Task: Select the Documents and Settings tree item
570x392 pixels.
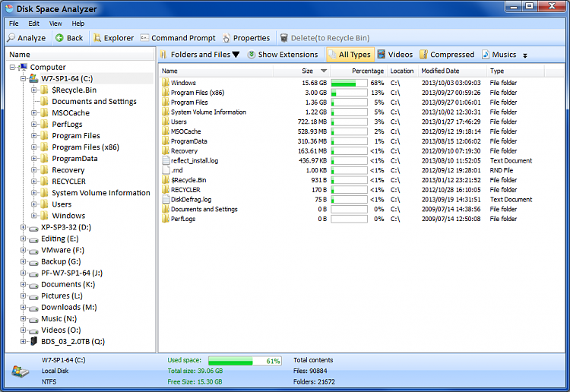Action: (94, 101)
